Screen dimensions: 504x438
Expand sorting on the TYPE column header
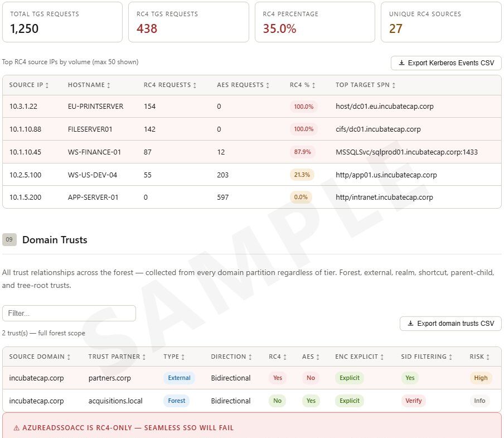(183, 357)
